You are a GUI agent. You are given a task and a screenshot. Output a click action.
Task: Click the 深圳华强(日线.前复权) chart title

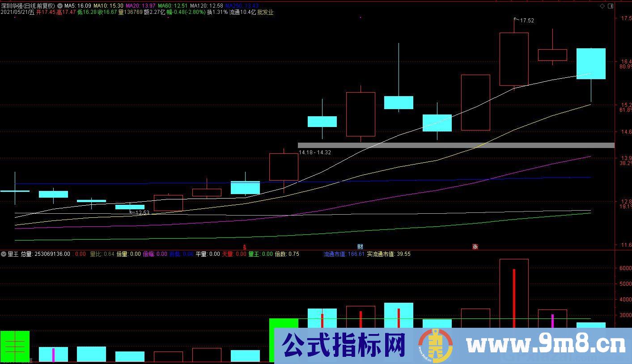click(28, 6)
